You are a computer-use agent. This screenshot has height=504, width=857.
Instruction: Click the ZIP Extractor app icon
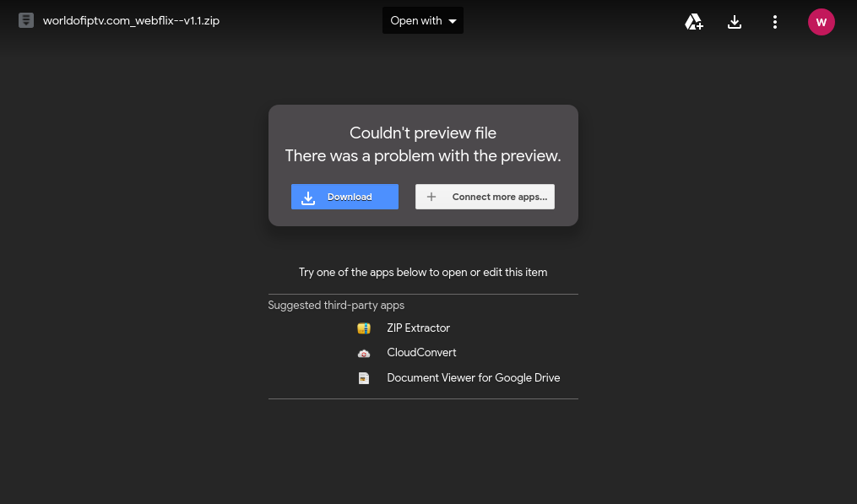(x=363, y=328)
